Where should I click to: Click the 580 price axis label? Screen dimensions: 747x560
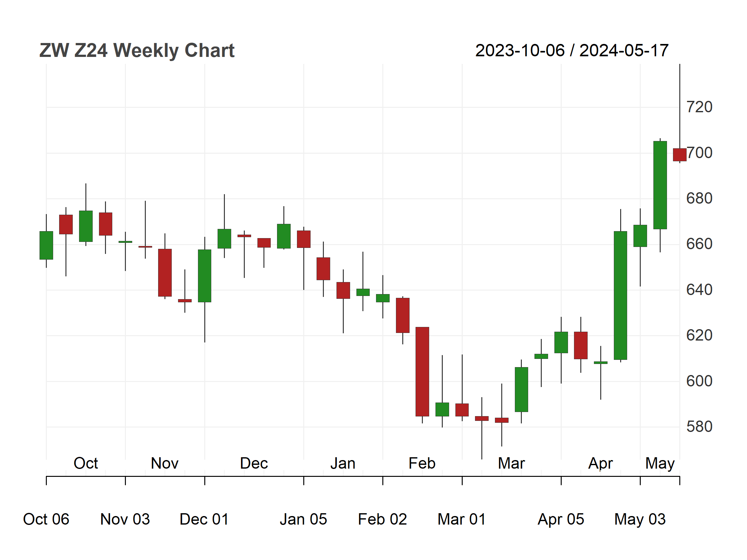699,427
